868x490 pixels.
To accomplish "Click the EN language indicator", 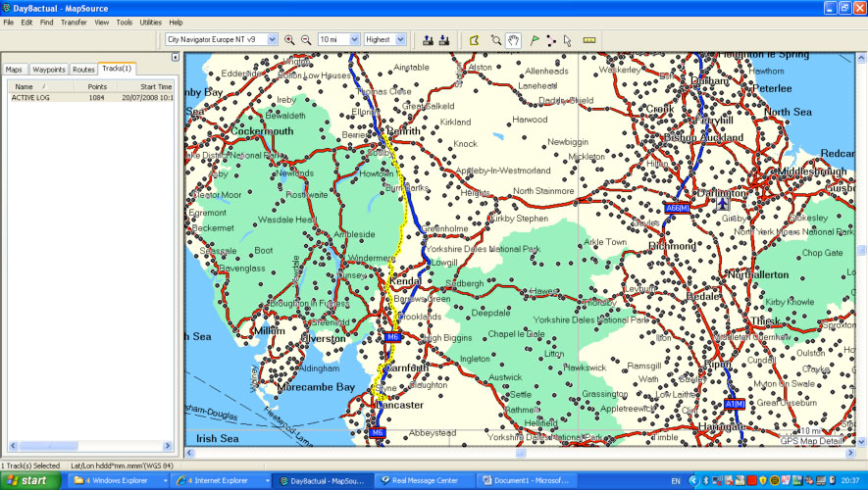I will pos(676,481).
